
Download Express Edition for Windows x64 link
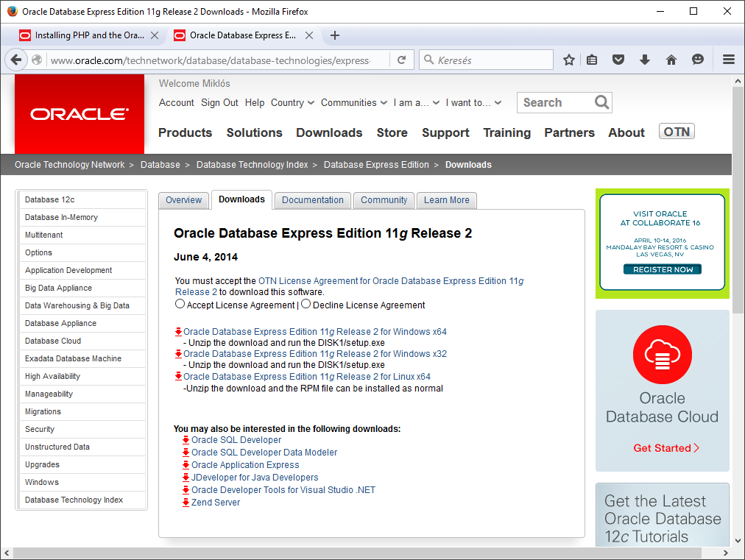(315, 332)
